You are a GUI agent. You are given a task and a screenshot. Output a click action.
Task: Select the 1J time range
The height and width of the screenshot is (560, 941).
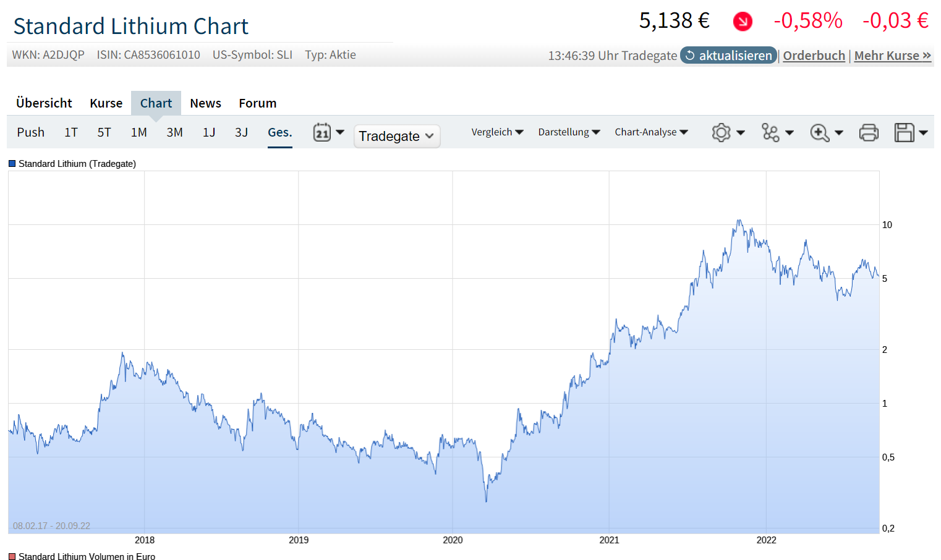click(209, 132)
